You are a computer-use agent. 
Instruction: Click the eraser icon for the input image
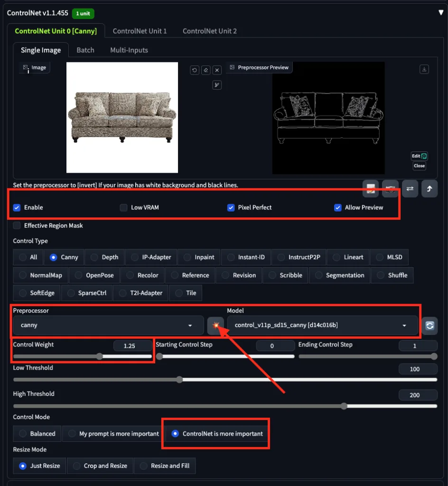(205, 70)
